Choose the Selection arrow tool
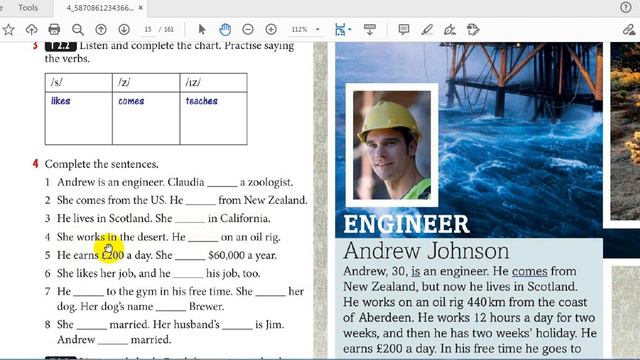Viewport: 640px width, 360px height. (x=202, y=29)
